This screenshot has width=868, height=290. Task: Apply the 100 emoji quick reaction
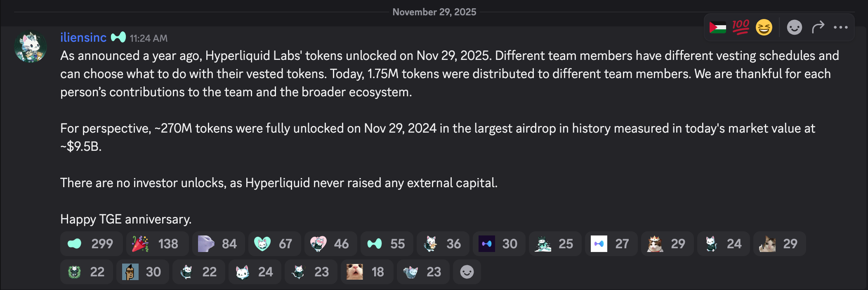[741, 27]
